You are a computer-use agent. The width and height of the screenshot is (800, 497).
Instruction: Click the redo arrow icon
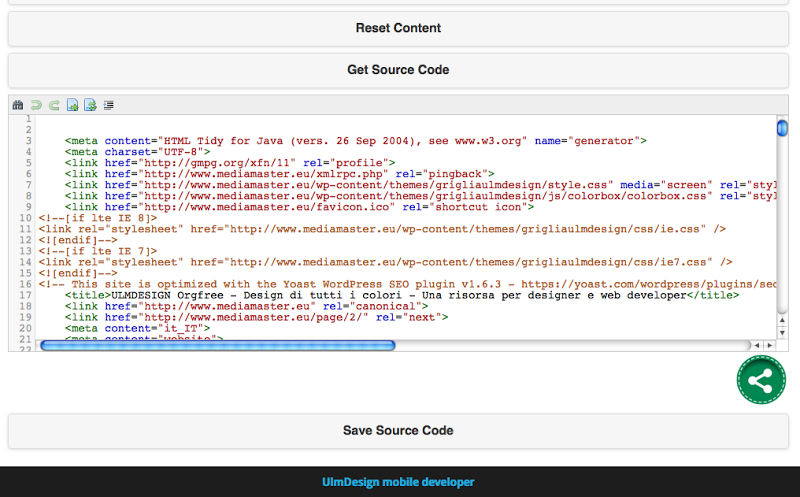coord(54,104)
